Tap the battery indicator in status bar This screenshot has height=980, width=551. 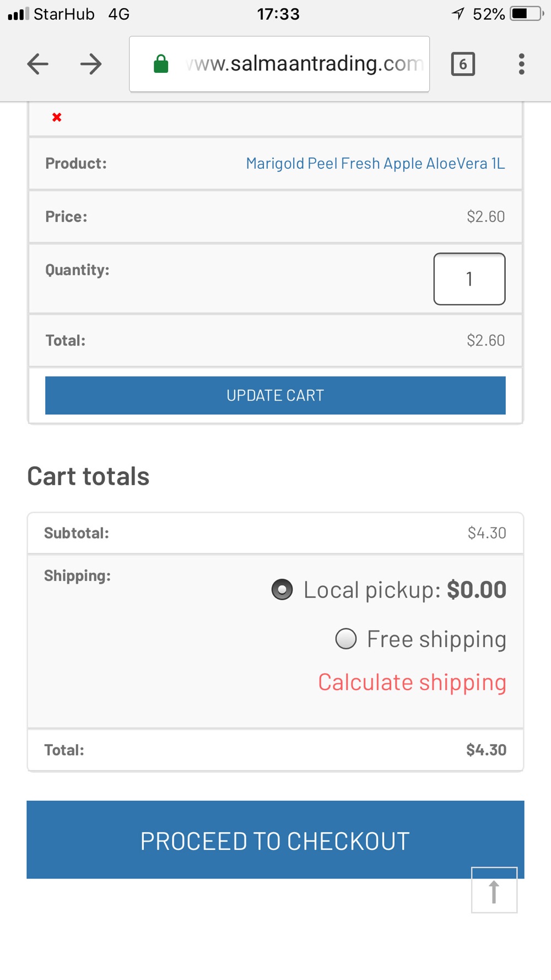527,14
